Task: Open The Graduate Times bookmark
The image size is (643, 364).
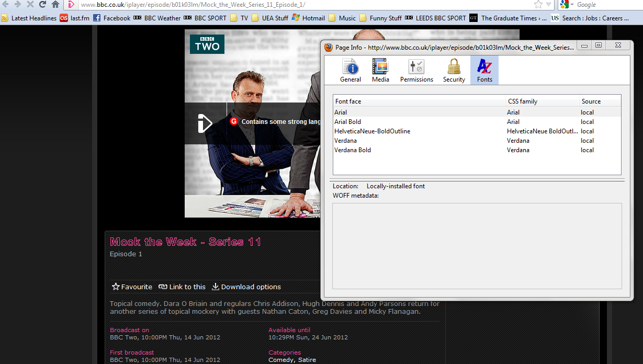Action: coord(508,18)
